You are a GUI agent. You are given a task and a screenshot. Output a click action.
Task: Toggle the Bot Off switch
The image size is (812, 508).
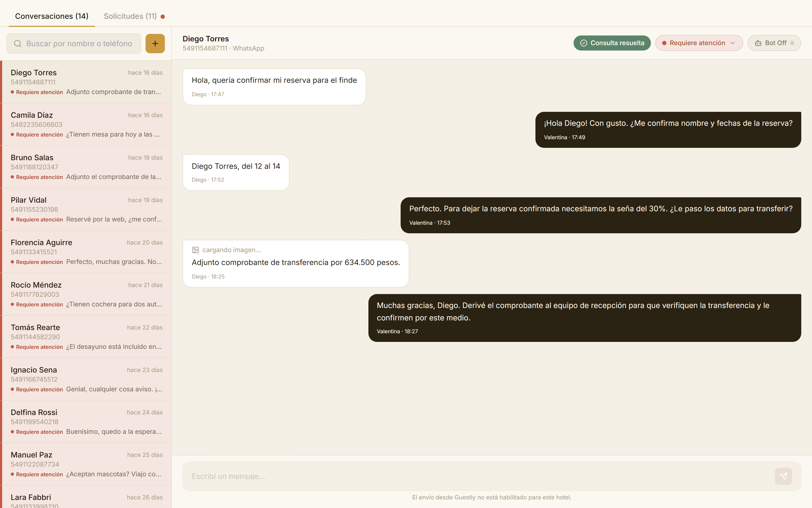point(774,43)
